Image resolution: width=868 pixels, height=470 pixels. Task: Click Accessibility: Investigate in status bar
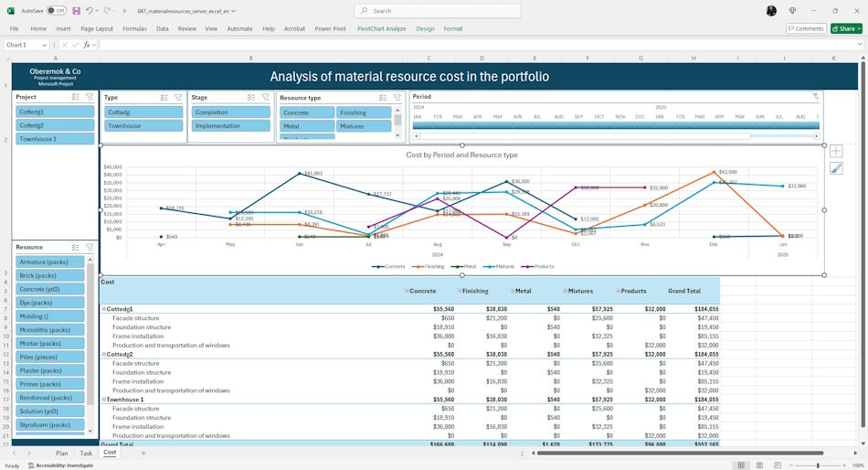pyautogui.click(x=60, y=465)
